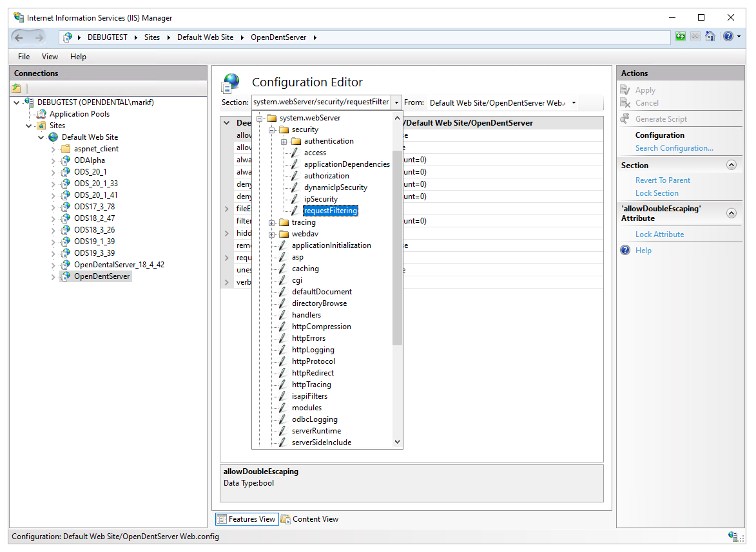
Task: Click the section tree scrollbar down arrow
Action: [x=397, y=442]
